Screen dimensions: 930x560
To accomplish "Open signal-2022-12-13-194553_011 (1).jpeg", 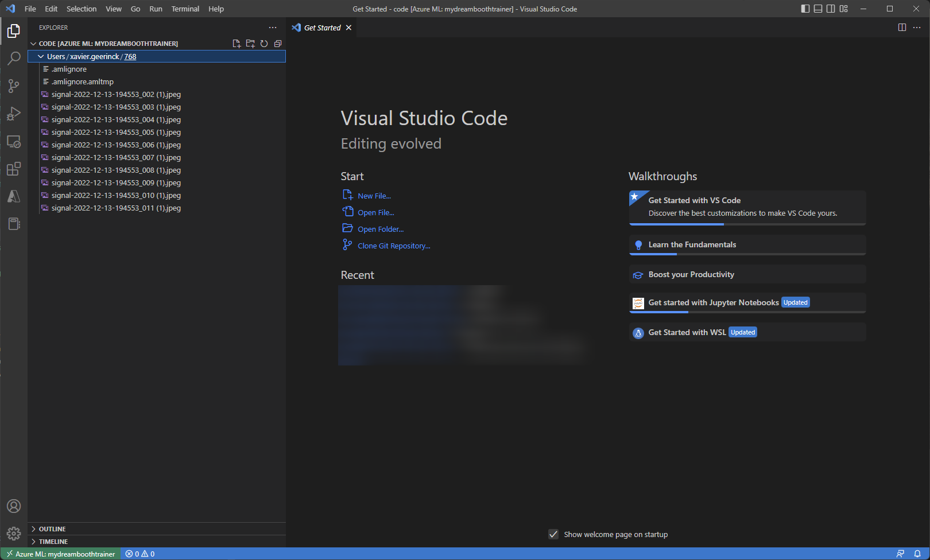I will tap(157, 208).
